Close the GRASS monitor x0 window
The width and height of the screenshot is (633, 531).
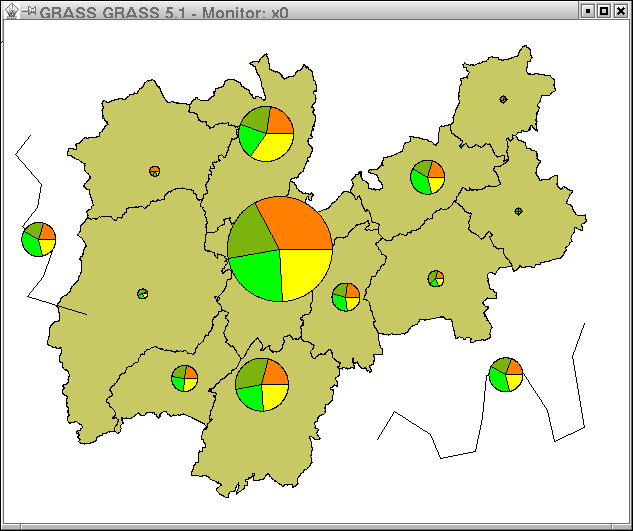(x=620, y=10)
